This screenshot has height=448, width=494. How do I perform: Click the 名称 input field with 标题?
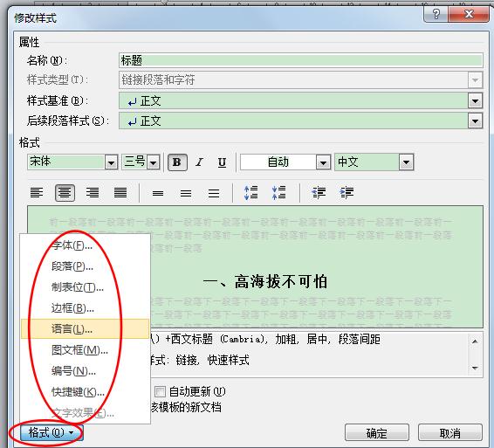pos(301,60)
